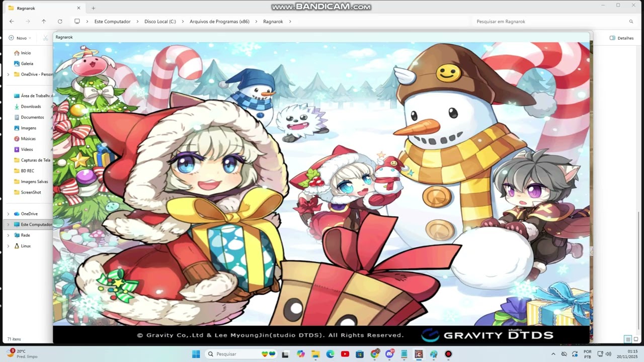Open File Explorer from the taskbar
The image size is (644, 362).
(x=315, y=354)
